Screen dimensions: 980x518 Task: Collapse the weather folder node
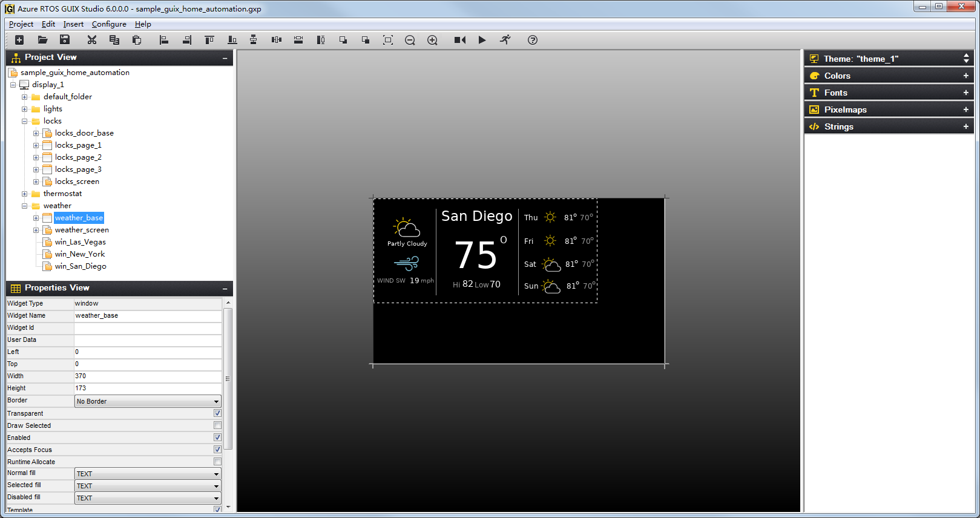click(24, 206)
